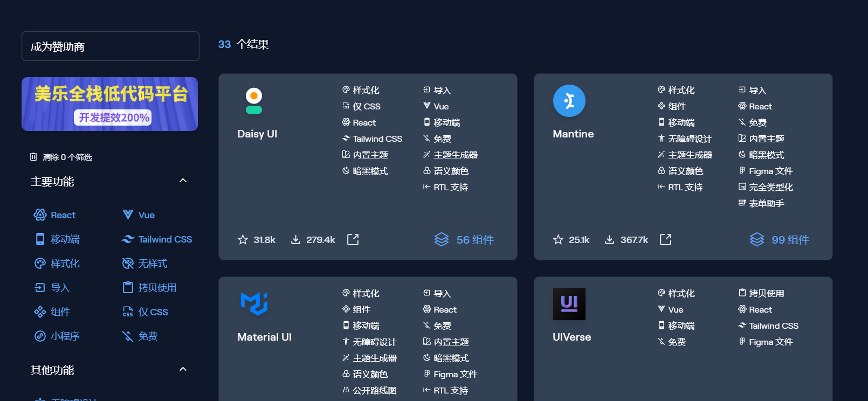Open Mantine external link icon
This screenshot has width=868, height=401.
[x=666, y=239]
